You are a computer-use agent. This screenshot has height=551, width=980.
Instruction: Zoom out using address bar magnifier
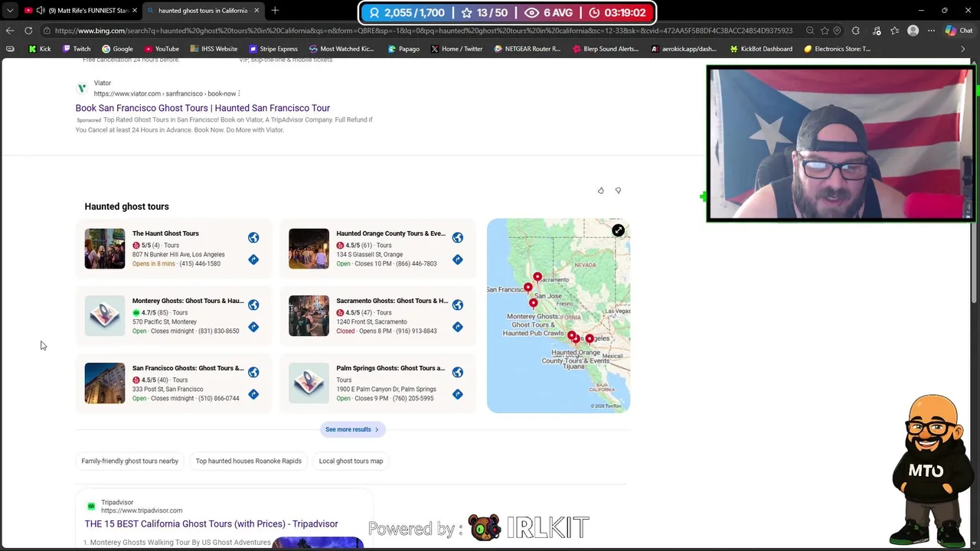tap(810, 31)
